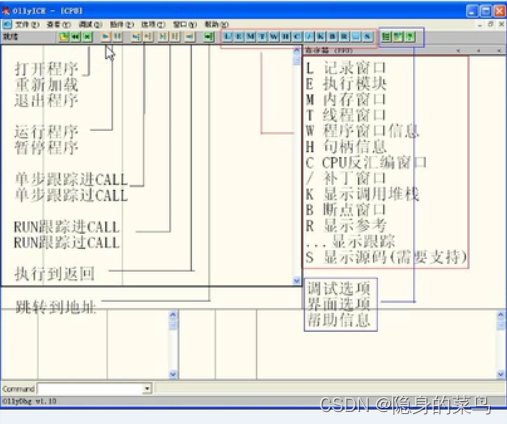Open the 文件(F) menu

point(27,25)
